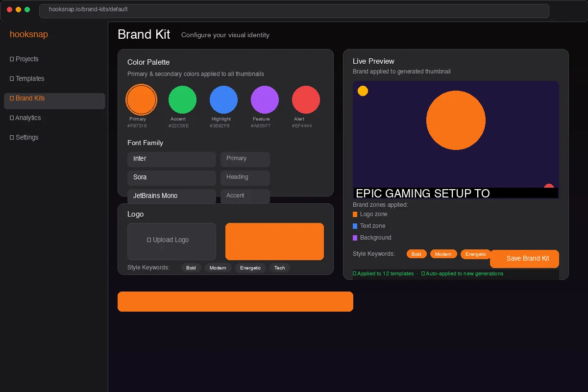Click the Inter font field
Viewport: 588px width, 392px height.
(171, 159)
